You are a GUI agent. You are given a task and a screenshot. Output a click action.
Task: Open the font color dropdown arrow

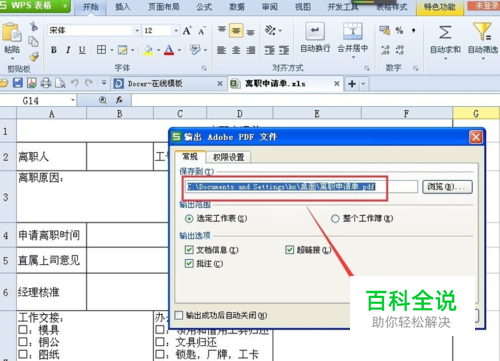pyautogui.click(x=179, y=50)
